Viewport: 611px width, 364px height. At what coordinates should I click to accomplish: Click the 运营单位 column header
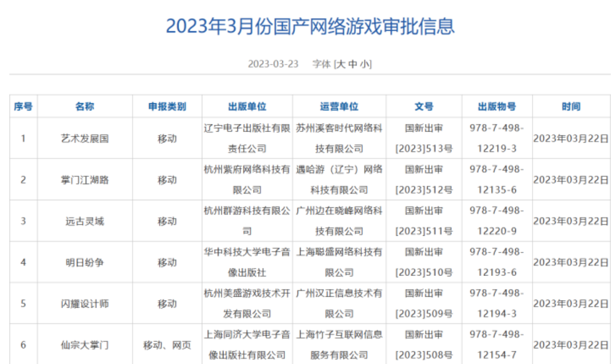(x=339, y=107)
